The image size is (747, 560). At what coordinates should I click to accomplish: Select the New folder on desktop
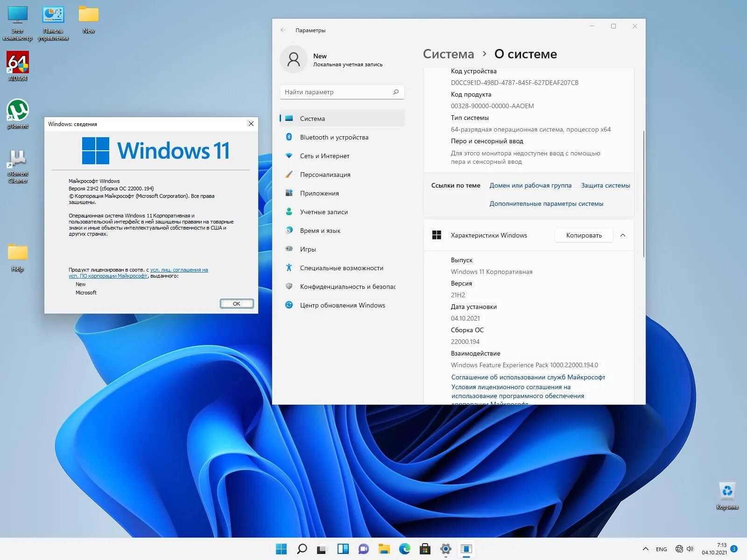point(88,20)
